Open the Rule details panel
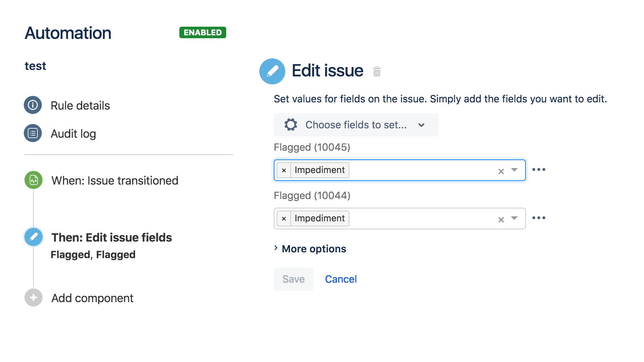This screenshot has height=362, width=644. click(80, 105)
